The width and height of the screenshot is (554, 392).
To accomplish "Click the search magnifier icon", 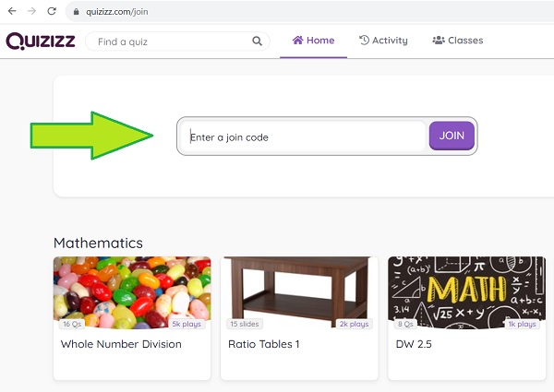I will pos(257,42).
